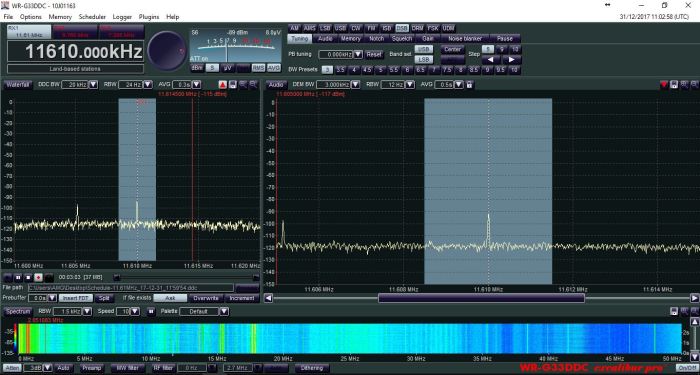
Task: Open RBW dropdown showing 12 Hz
Action: pyautogui.click(x=410, y=85)
